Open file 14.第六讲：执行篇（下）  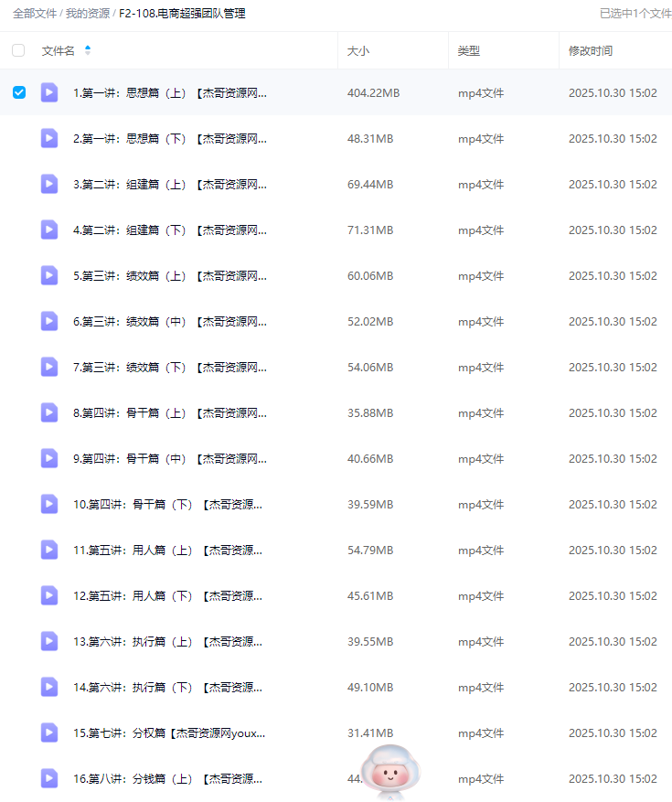pyautogui.click(x=167, y=688)
